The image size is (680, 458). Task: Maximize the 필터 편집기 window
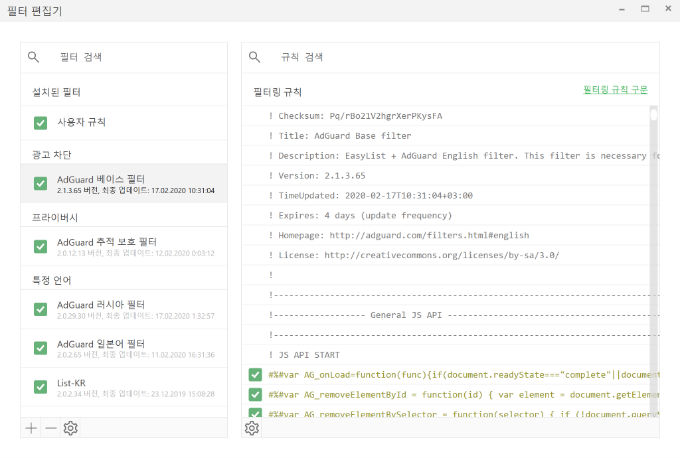click(x=645, y=9)
